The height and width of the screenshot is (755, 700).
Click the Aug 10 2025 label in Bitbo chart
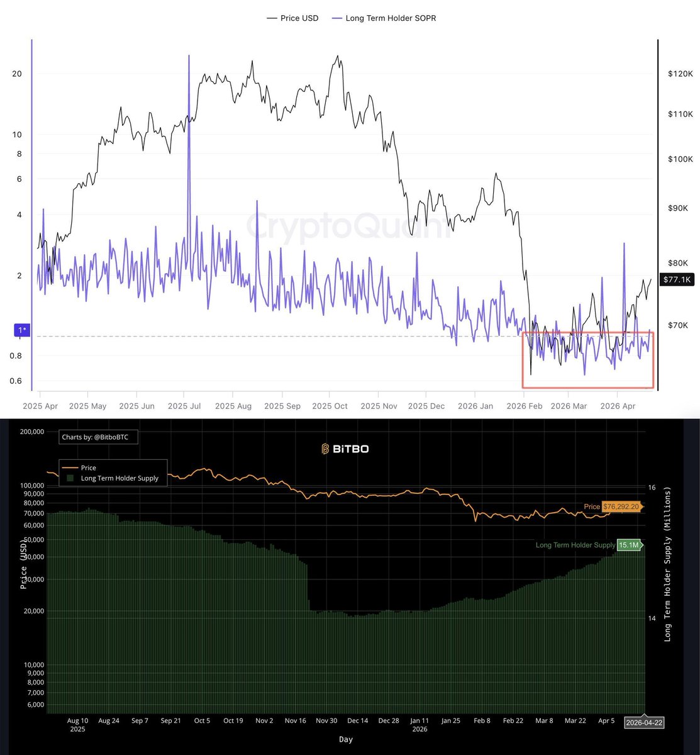pos(78,725)
